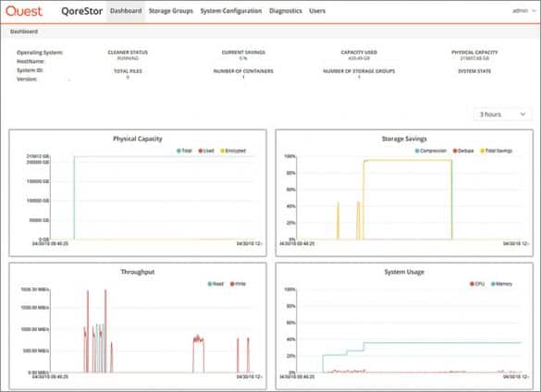Click the Throughput chart title
541x392 pixels.
137,272
